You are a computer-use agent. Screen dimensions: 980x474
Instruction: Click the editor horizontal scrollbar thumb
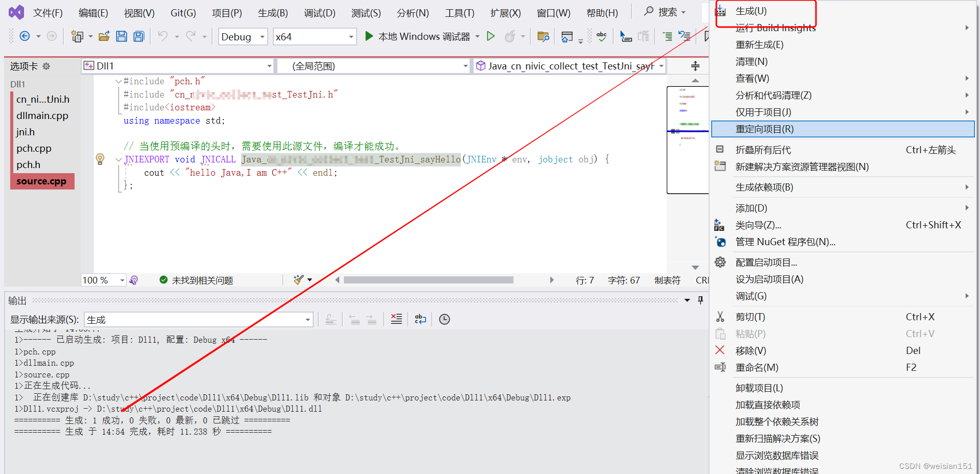[428, 280]
